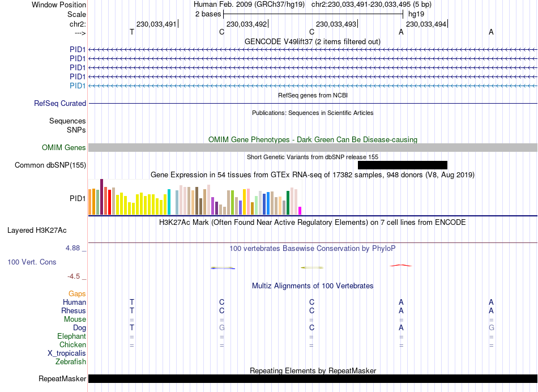Click the cyan GTEx expression bar
Screen dimensions: 538x392
(169, 202)
